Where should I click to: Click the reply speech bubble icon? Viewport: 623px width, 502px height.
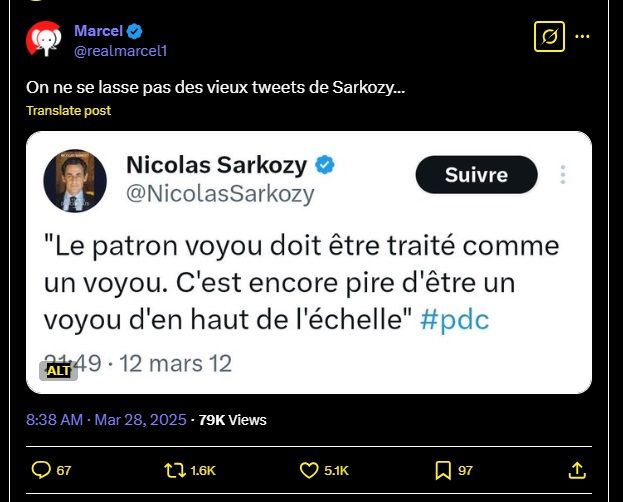pos(41,470)
